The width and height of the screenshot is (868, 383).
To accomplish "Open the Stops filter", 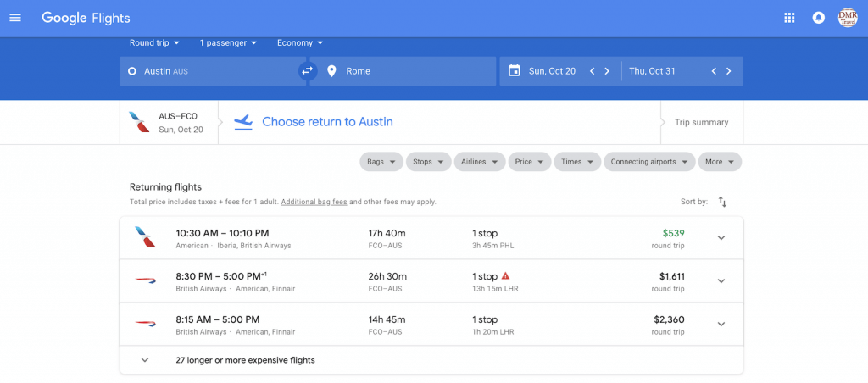I will tap(428, 162).
